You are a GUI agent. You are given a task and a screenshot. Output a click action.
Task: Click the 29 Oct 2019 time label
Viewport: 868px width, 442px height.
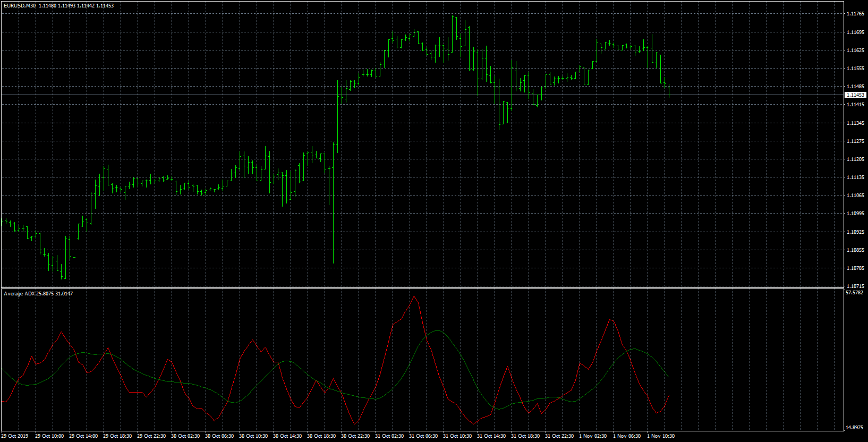tap(15, 436)
